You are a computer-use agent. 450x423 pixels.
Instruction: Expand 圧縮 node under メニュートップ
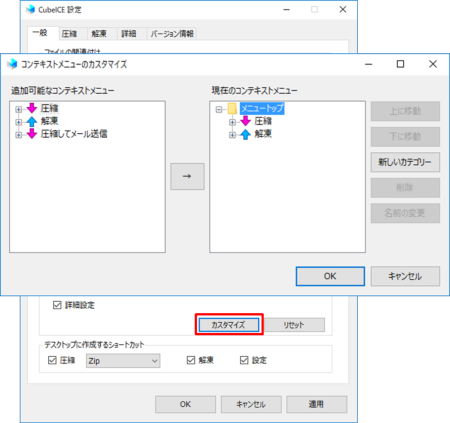[x=232, y=122]
